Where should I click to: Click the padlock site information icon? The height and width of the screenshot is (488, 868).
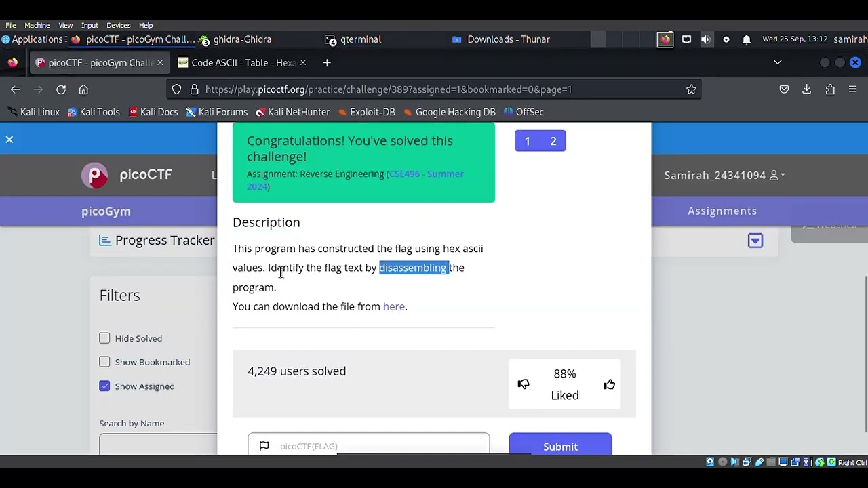[x=195, y=89]
